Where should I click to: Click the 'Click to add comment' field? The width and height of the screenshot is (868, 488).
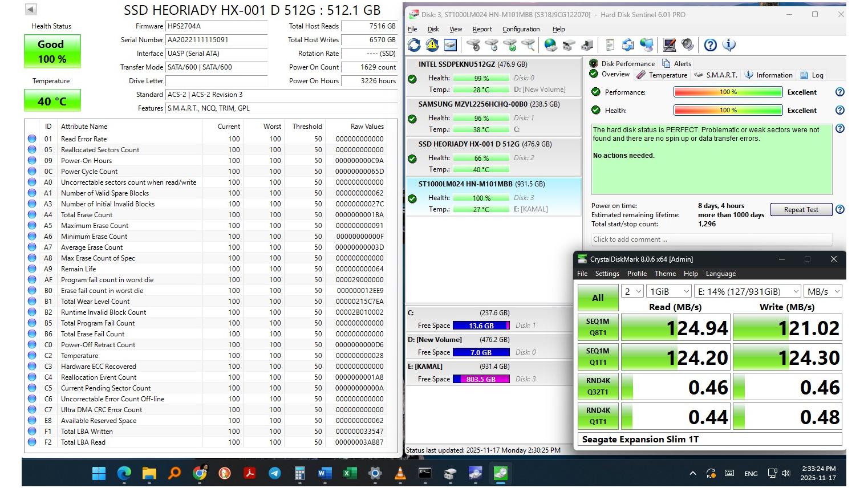pyautogui.click(x=711, y=239)
